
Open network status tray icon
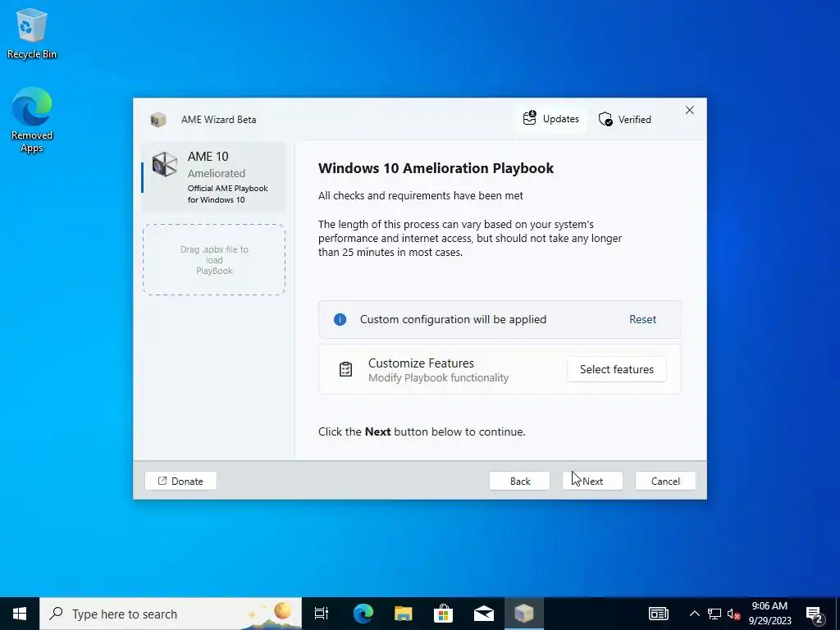(x=714, y=614)
